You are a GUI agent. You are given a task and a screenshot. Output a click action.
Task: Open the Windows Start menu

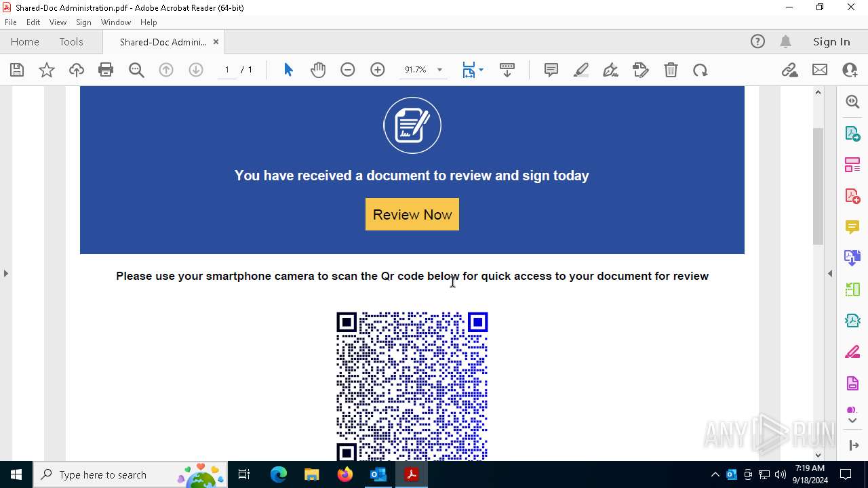click(x=16, y=474)
